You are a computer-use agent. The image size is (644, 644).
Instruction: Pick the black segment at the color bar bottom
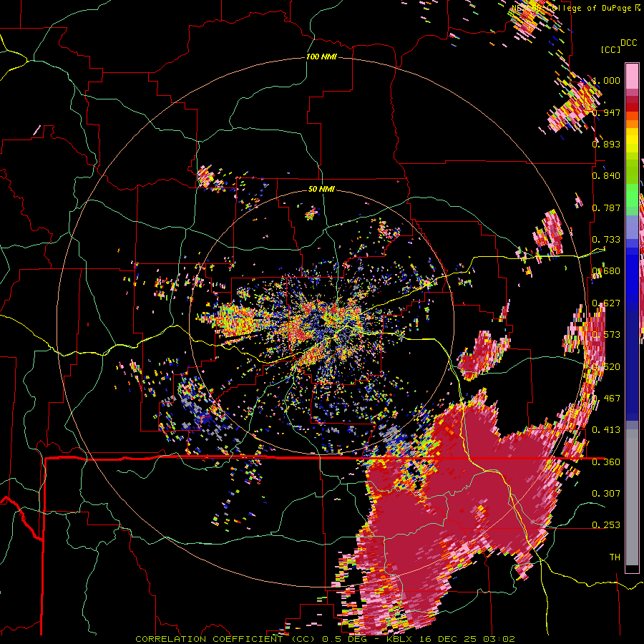(x=632, y=569)
